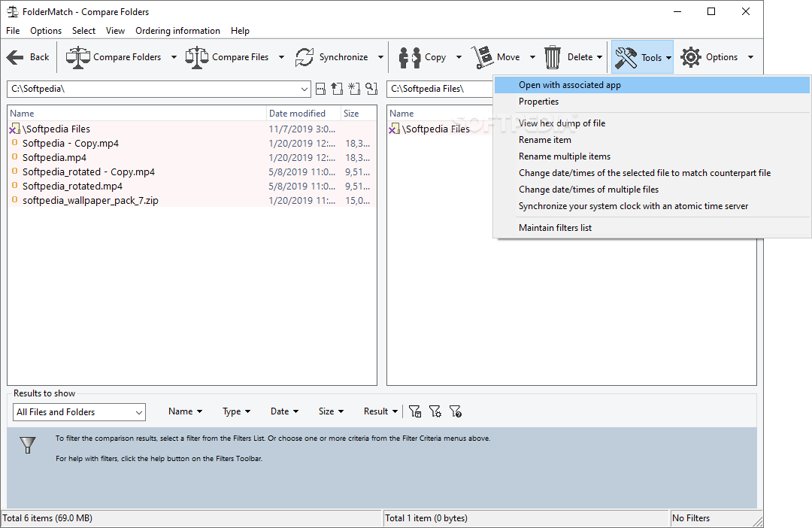Click the filter help funnel icon

click(455, 411)
